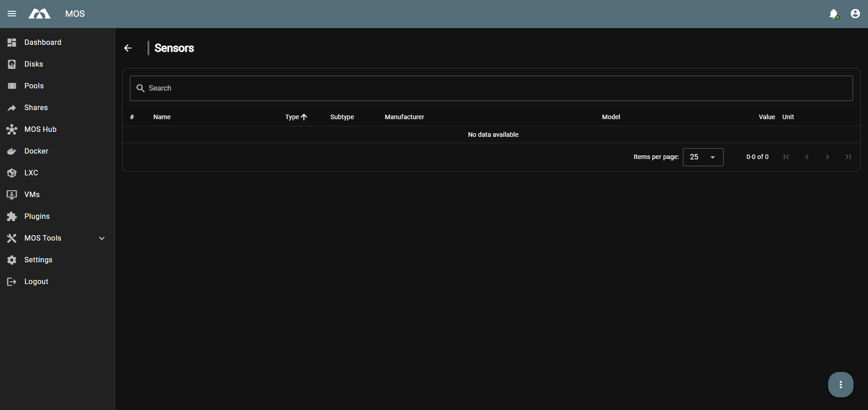This screenshot has width=868, height=410.
Task: Open the floating three-dot action button
Action: coord(840,385)
